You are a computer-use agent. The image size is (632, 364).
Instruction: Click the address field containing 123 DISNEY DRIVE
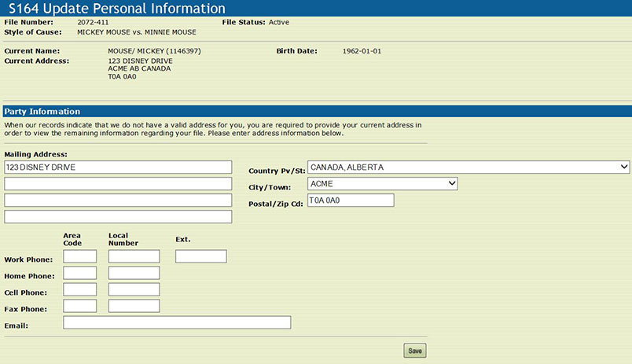(x=118, y=167)
